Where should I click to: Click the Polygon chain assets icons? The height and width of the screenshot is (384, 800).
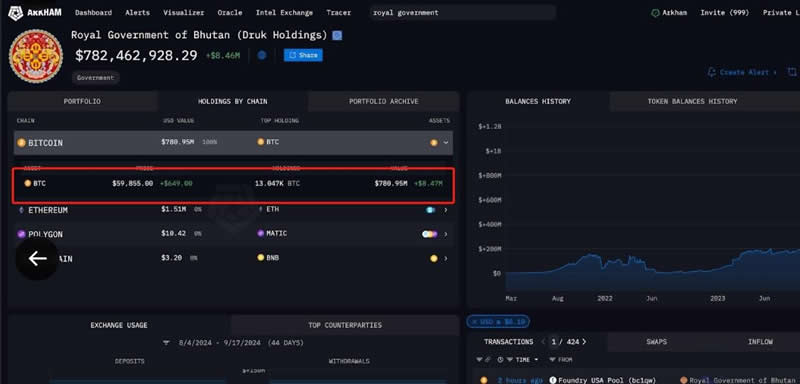coord(430,234)
